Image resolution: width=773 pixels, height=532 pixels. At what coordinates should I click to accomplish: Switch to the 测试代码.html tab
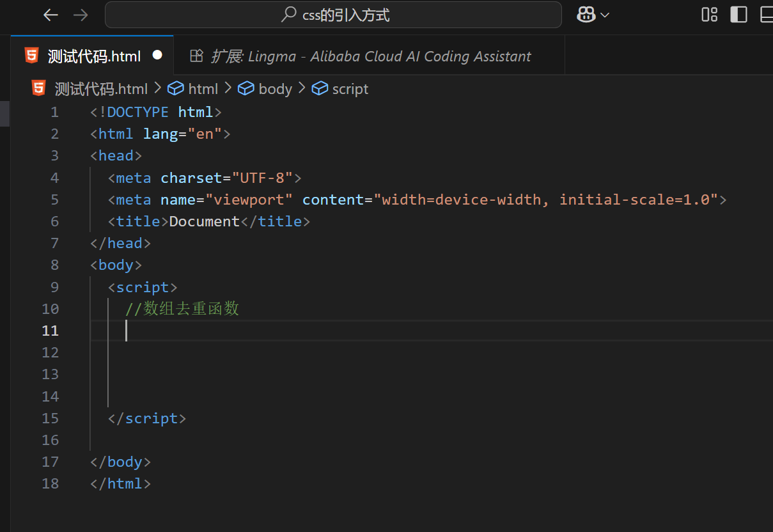(x=93, y=56)
